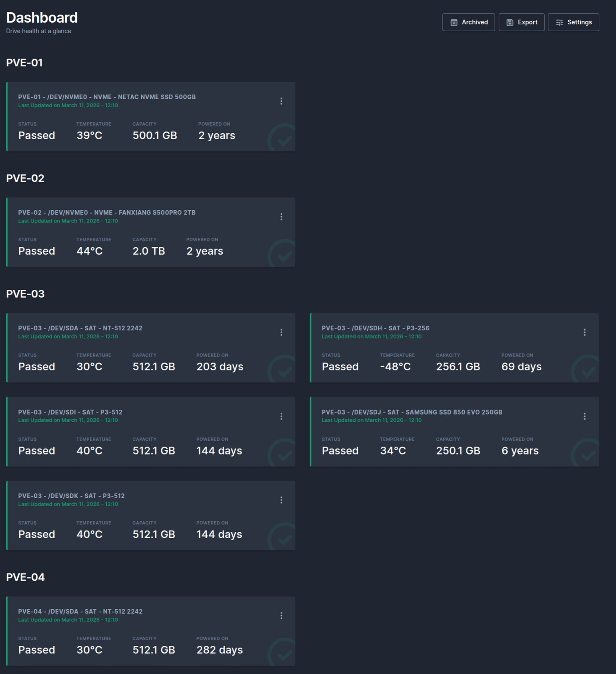Open PVE-03 /dev/sdh P3-256 drive details

pos(375,328)
